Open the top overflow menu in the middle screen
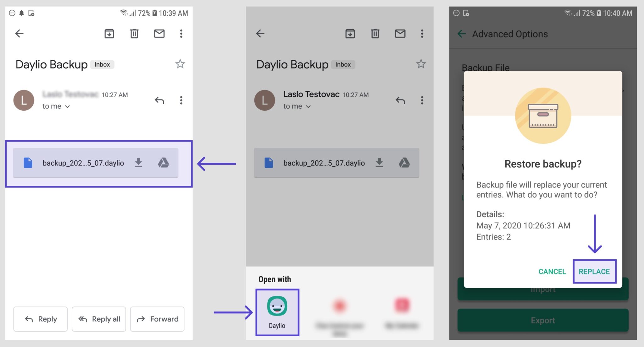644x347 pixels. 422,33
